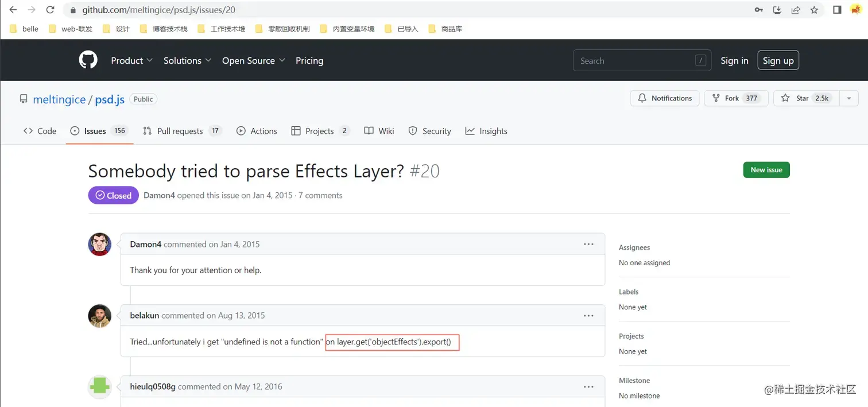Expand the Solutions menu

pos(187,60)
